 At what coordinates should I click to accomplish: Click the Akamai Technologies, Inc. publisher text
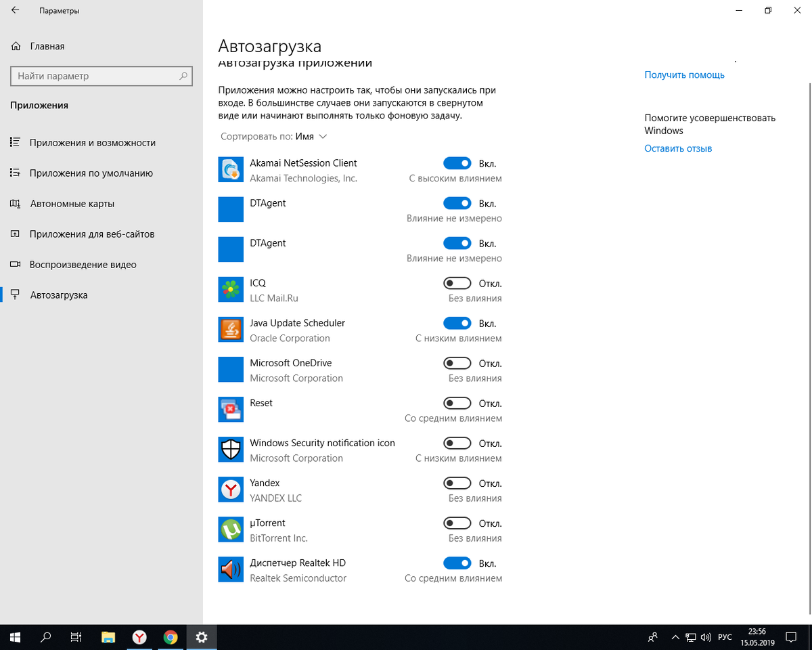(x=303, y=179)
